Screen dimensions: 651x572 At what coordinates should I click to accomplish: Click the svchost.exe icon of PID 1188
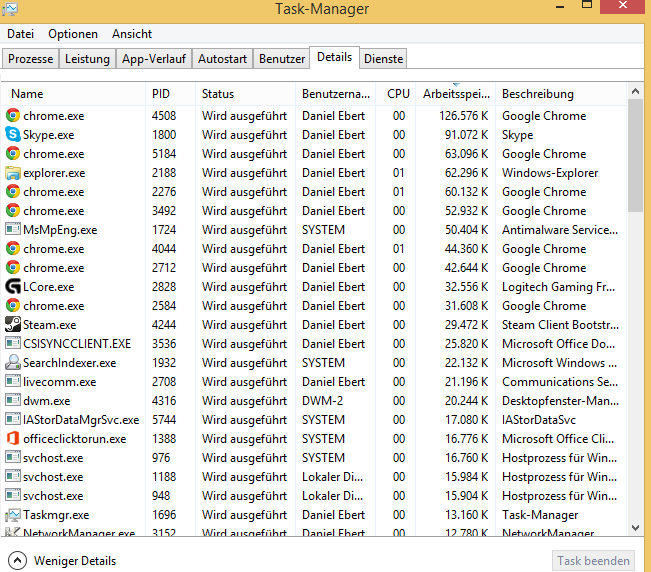point(13,477)
